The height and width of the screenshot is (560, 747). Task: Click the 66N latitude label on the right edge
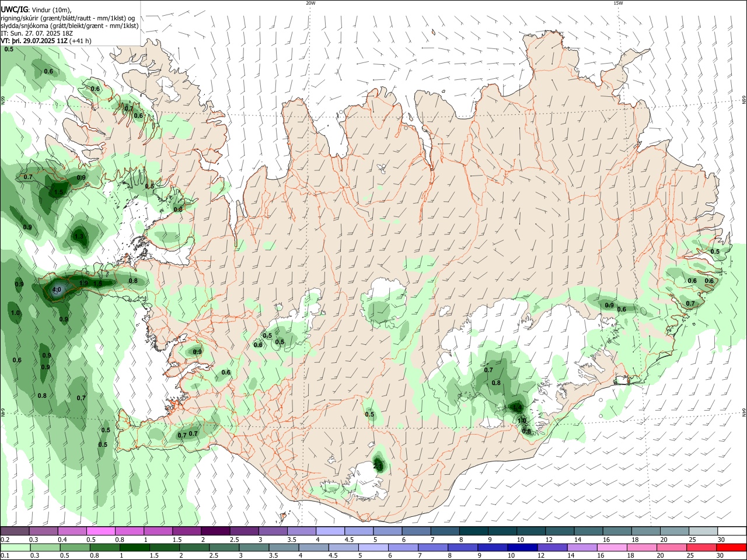[744, 100]
